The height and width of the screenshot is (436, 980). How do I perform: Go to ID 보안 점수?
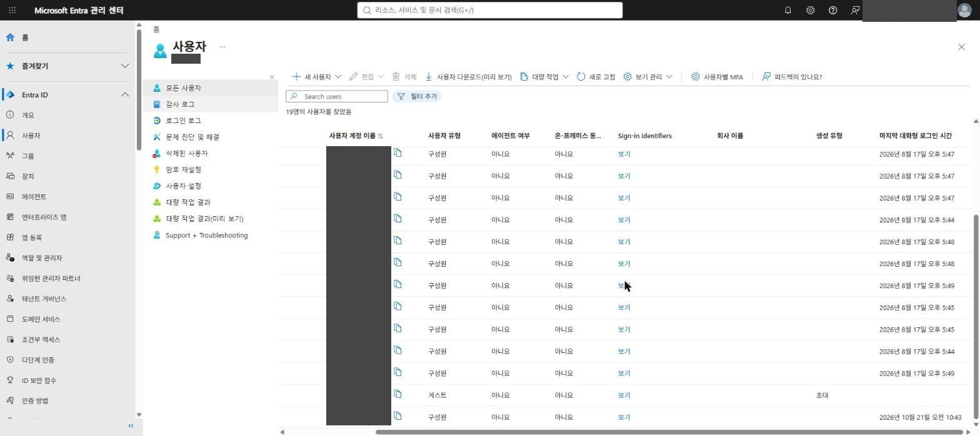[39, 380]
